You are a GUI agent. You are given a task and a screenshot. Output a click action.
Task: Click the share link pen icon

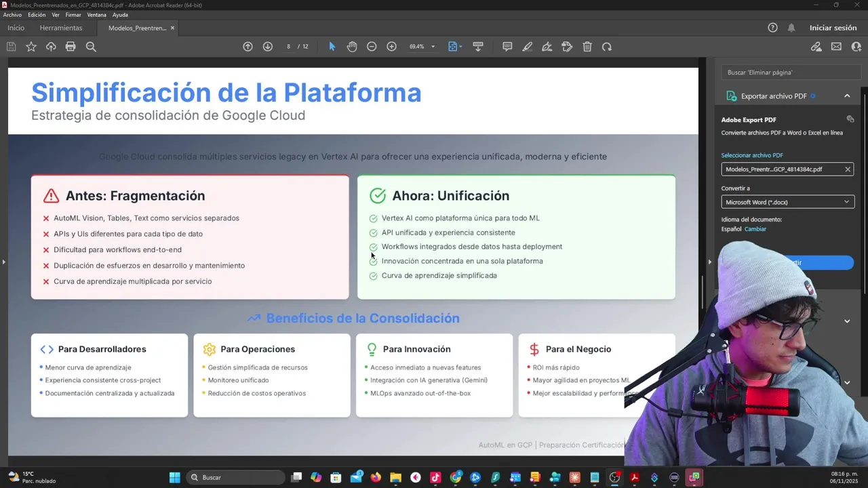pos(816,47)
